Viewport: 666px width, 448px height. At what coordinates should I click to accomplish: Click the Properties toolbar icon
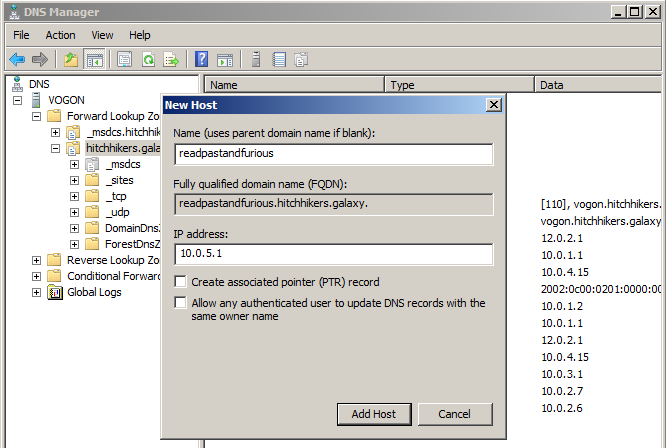pyautogui.click(x=125, y=60)
